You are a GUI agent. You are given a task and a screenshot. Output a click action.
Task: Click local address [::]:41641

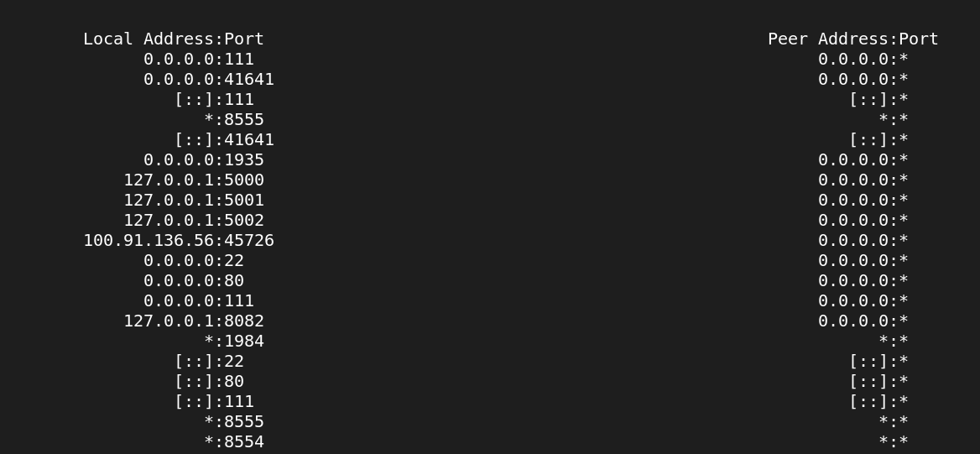pyautogui.click(x=224, y=139)
